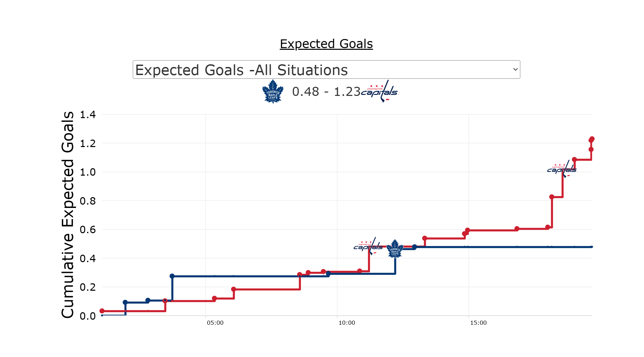Click the Cumulative Expected Goals axis title
This screenshot has height=357, width=644.
point(68,215)
